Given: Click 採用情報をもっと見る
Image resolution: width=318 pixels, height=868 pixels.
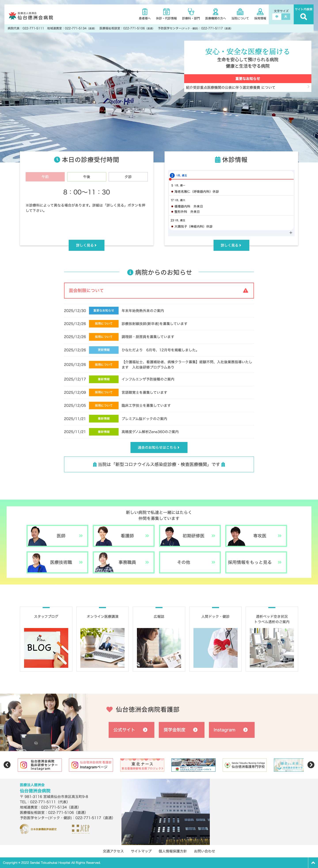Looking at the screenshot, I should click(x=256, y=562).
